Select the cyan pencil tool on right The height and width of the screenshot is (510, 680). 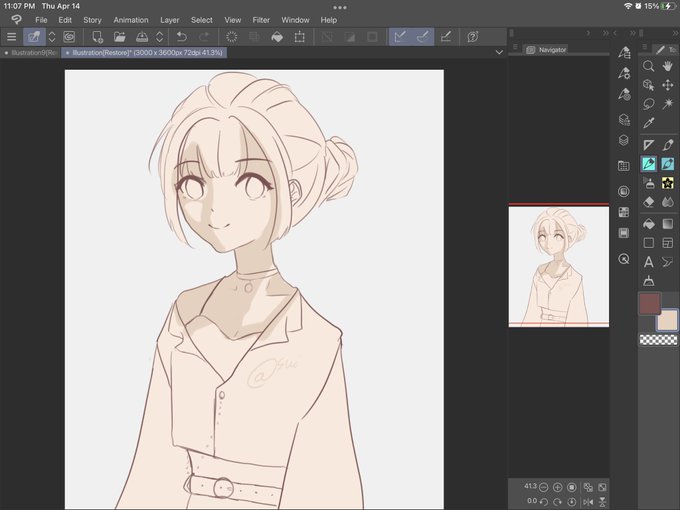coord(667,164)
